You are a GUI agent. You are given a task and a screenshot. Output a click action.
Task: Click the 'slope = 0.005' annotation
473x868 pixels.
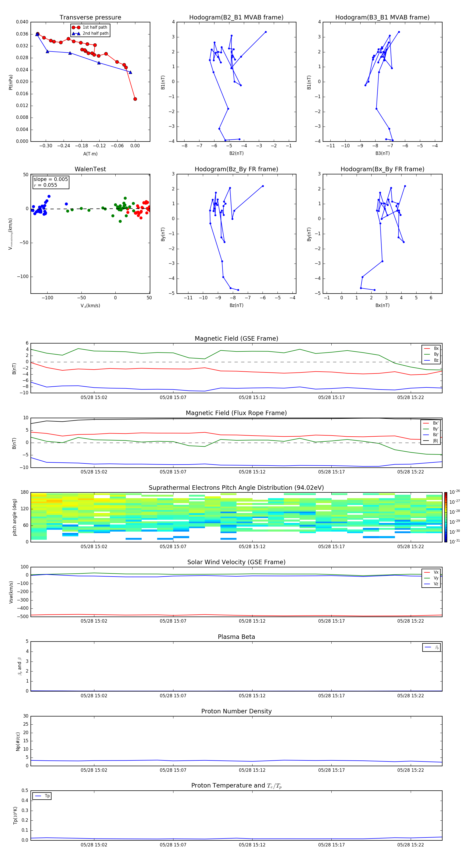tap(50, 179)
